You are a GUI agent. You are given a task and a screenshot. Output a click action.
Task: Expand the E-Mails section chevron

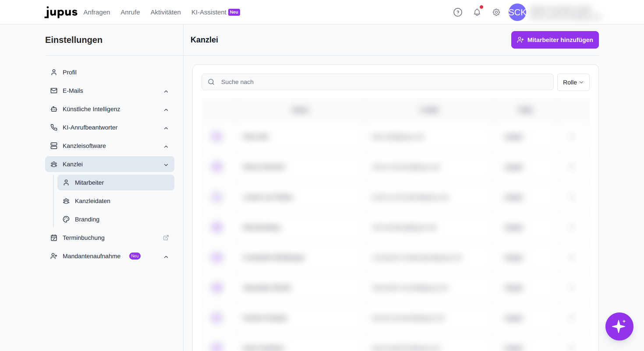point(166,91)
